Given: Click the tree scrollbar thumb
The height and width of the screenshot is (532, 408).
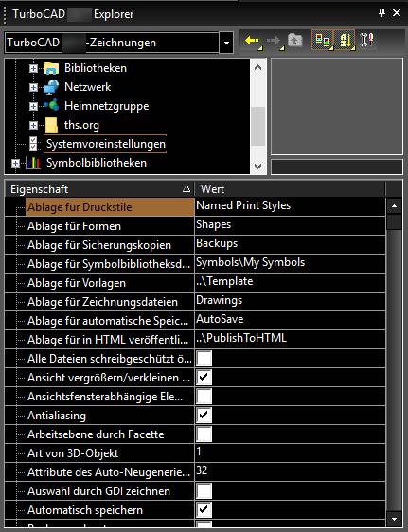Looking at the screenshot, I should (257, 126).
